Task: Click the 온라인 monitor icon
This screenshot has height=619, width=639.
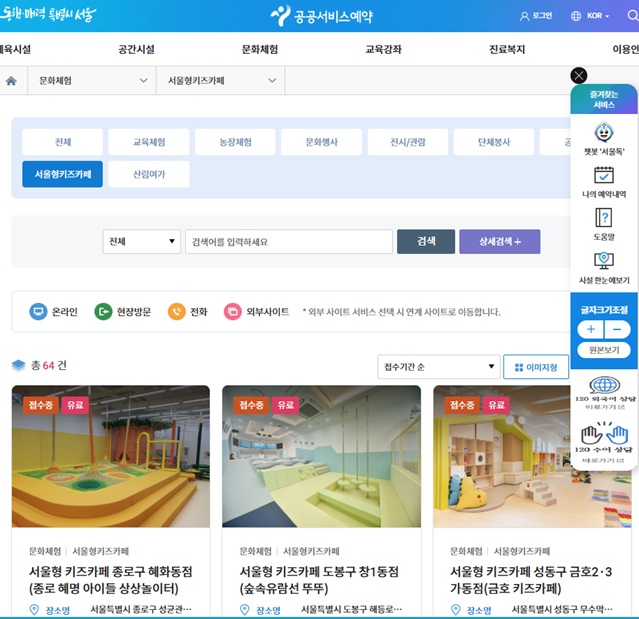Action: click(38, 312)
